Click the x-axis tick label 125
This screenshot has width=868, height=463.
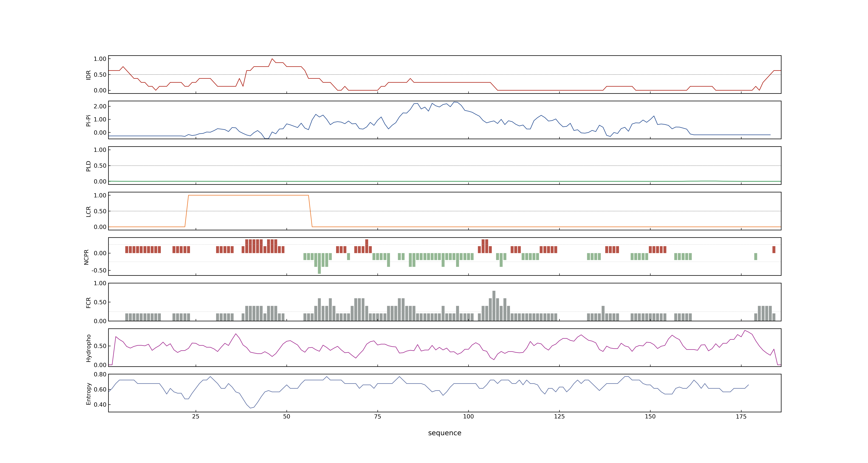click(x=559, y=416)
